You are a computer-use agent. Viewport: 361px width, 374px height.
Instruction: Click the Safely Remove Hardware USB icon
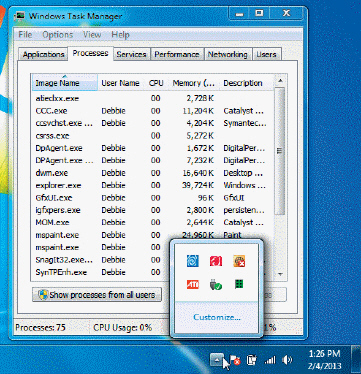tap(216, 284)
